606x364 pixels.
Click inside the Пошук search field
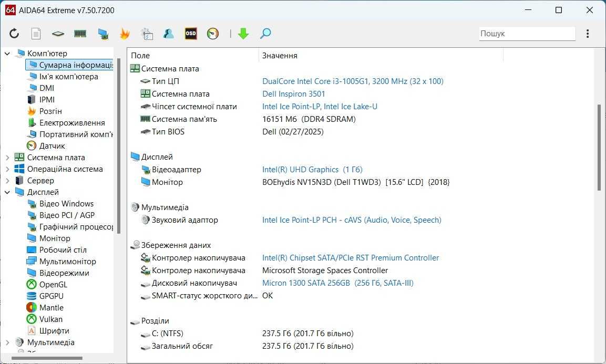(x=527, y=34)
